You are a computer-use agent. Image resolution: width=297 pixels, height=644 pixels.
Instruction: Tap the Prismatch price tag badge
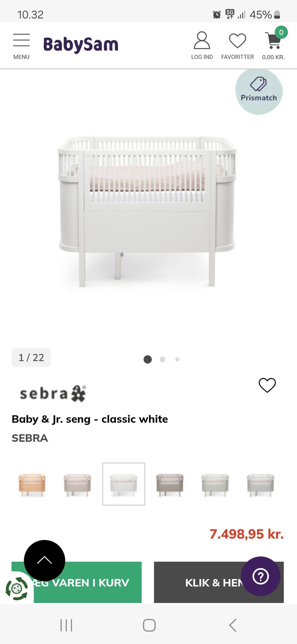pos(259,92)
